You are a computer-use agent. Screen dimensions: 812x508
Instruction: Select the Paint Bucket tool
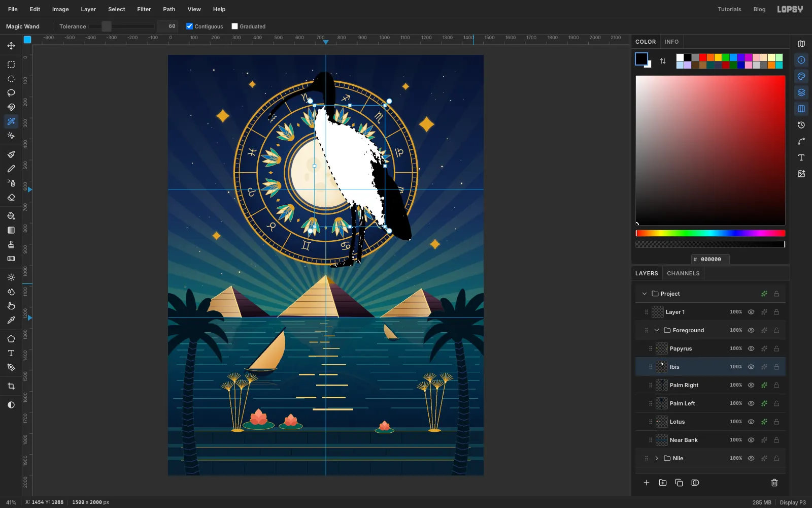11,216
